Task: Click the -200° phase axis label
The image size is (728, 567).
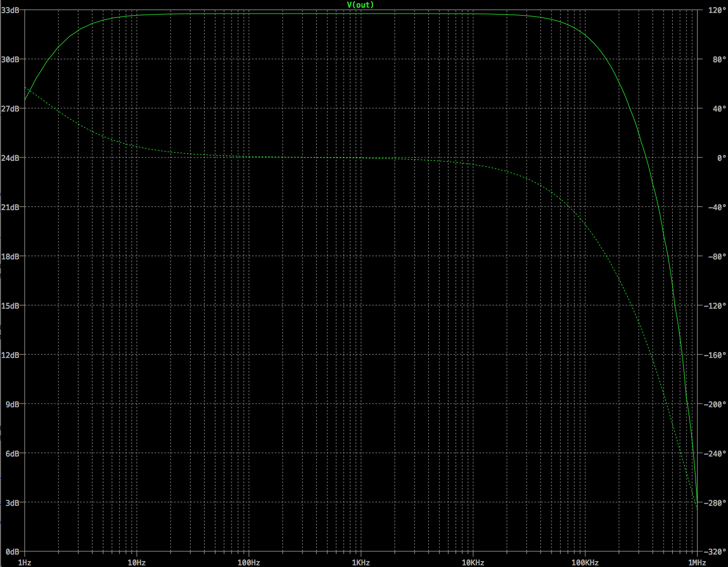Action: [x=715, y=404]
